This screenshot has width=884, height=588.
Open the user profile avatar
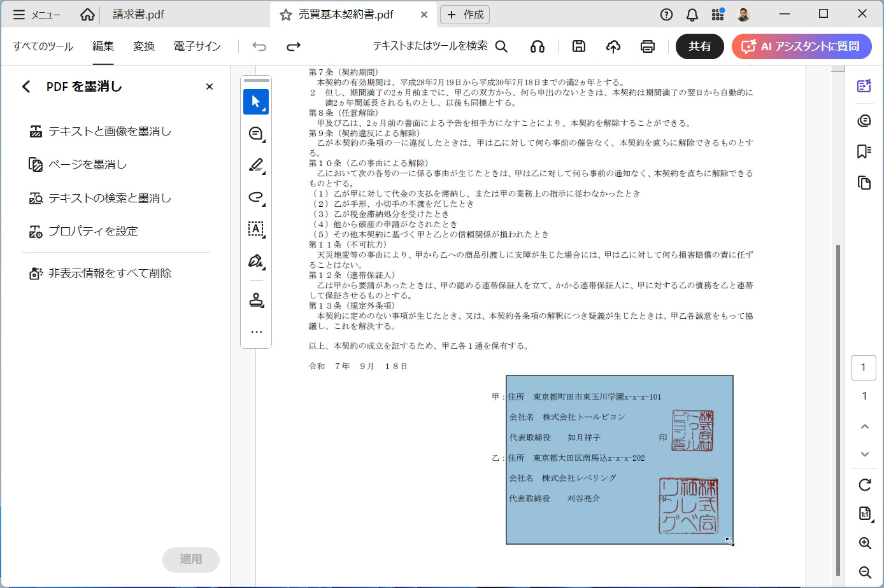(743, 14)
